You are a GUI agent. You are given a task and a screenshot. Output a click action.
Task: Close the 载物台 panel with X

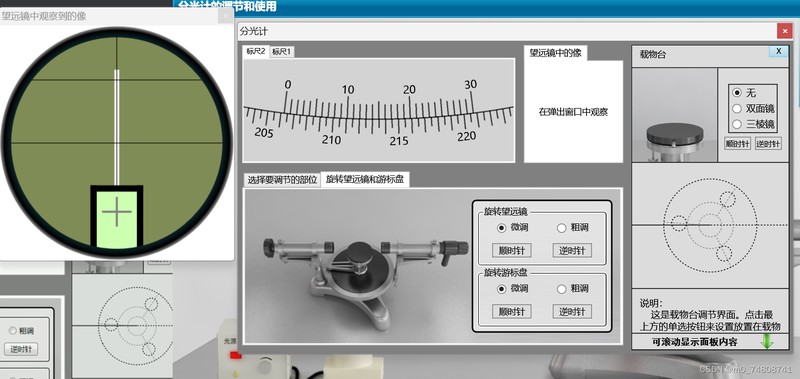[778, 51]
